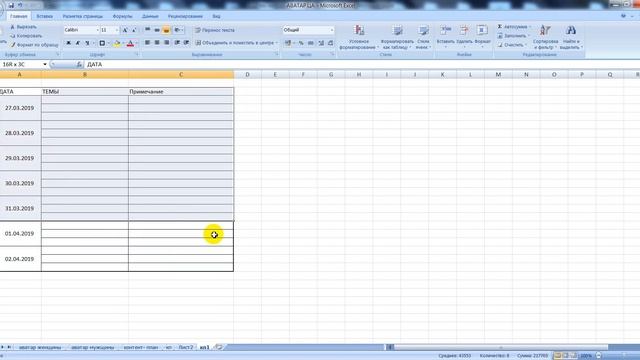Open Условное форматирование conditional formatting
Image resolution: width=640 pixels, height=360 pixels.
tap(358, 38)
